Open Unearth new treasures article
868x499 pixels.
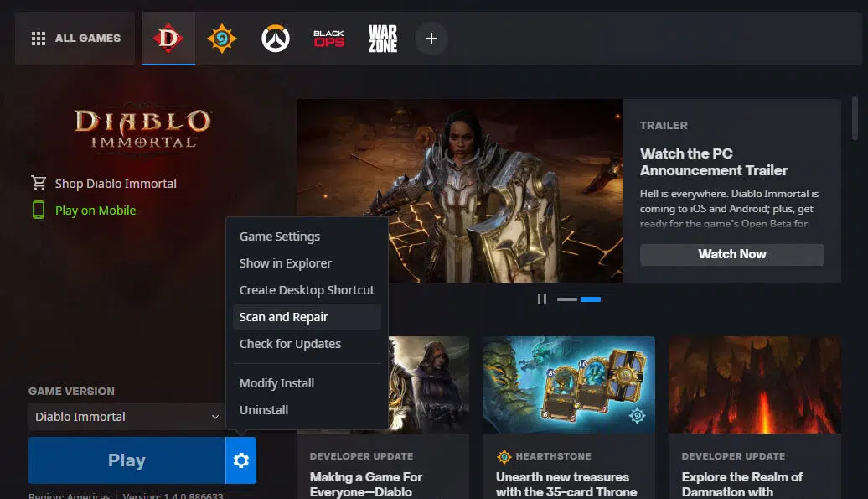566,485
